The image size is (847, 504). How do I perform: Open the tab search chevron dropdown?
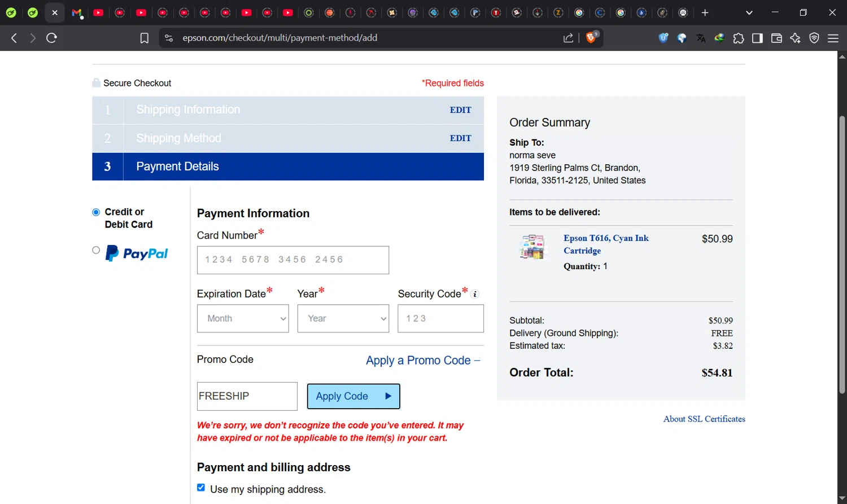click(749, 12)
